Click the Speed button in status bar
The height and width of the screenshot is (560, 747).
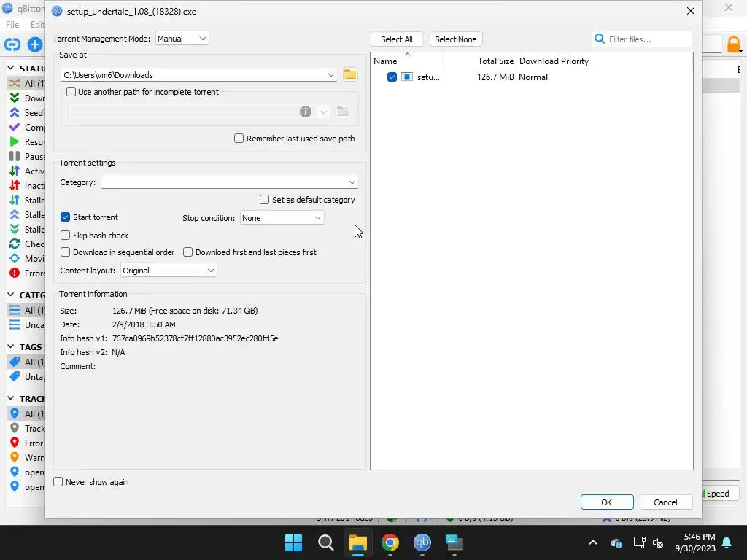pyautogui.click(x=720, y=494)
